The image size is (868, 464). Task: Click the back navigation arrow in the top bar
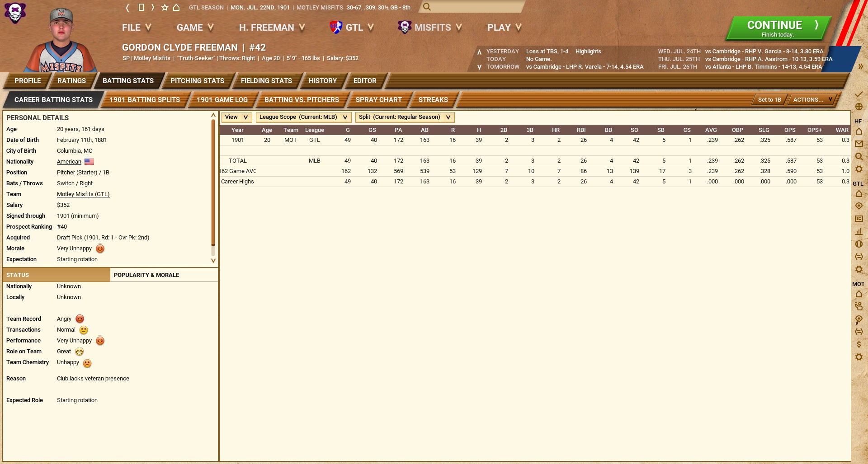tap(127, 8)
